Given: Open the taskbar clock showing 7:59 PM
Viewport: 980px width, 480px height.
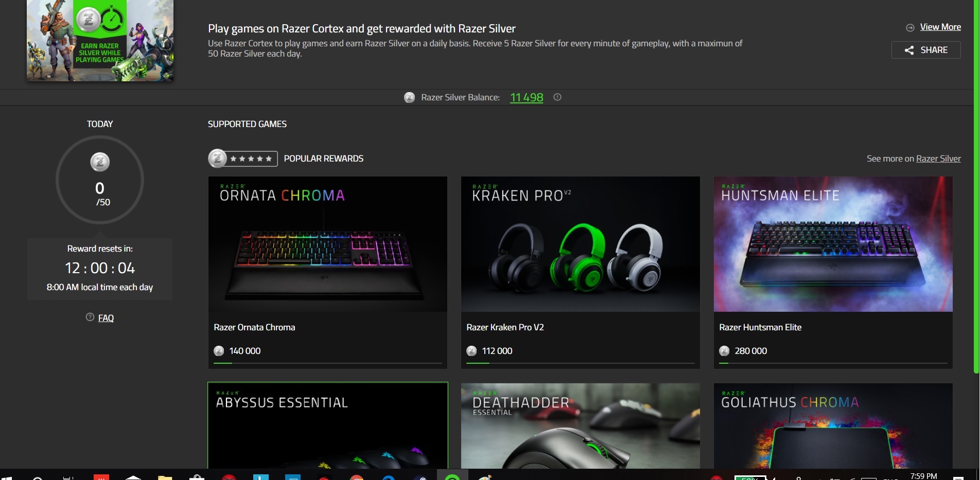Looking at the screenshot, I should (x=923, y=476).
